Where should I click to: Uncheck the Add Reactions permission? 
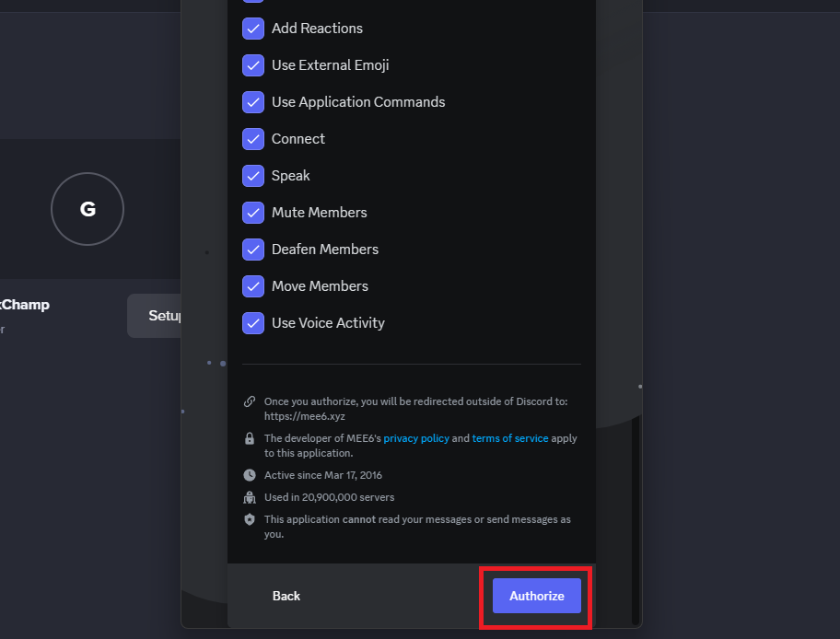pyautogui.click(x=253, y=29)
